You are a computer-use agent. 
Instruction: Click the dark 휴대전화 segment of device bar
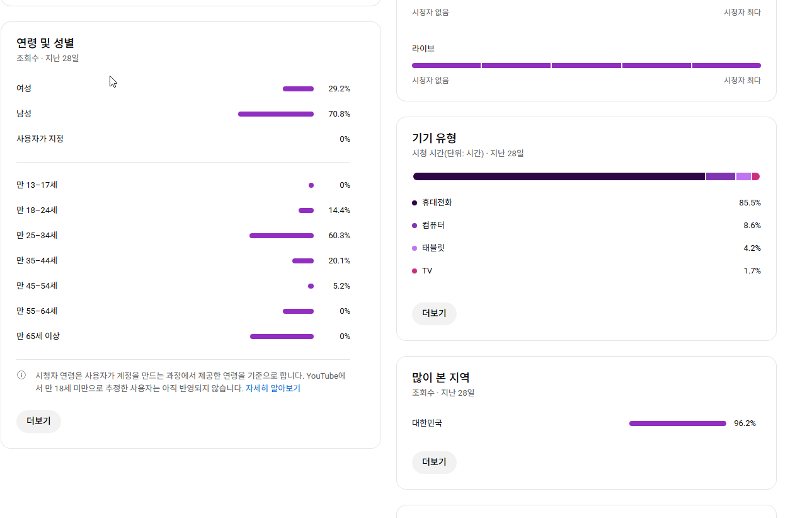(x=558, y=176)
